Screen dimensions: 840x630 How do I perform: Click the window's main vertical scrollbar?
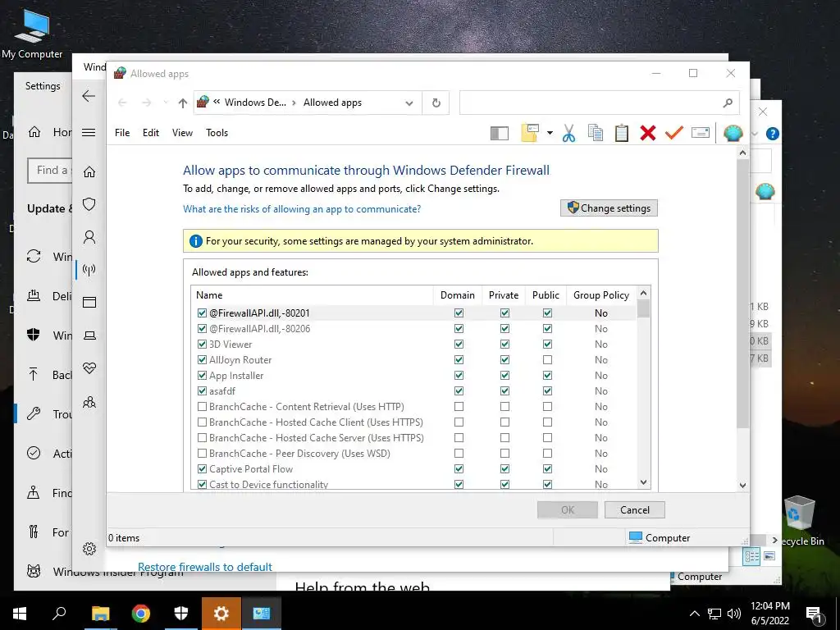(x=742, y=294)
